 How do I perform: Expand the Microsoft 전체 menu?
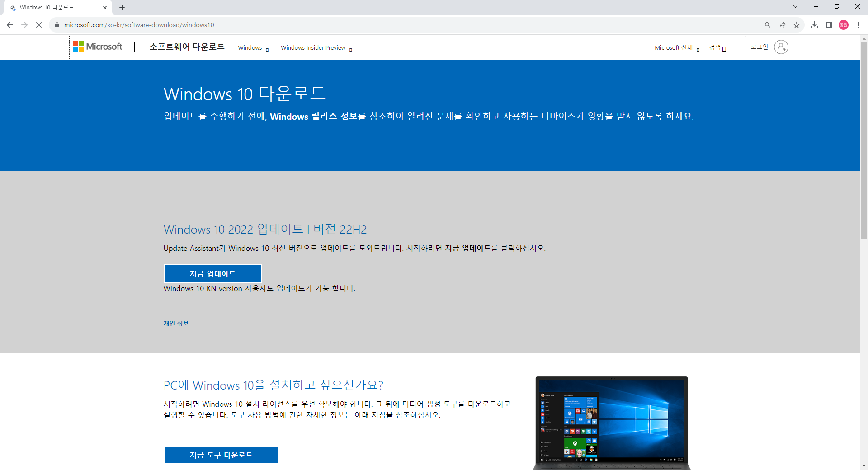677,48
